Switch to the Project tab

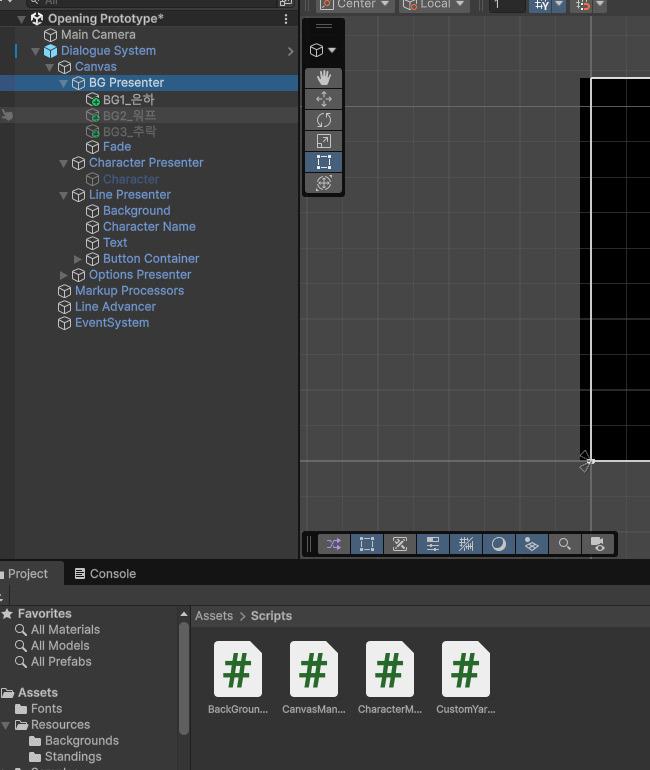pos(27,574)
